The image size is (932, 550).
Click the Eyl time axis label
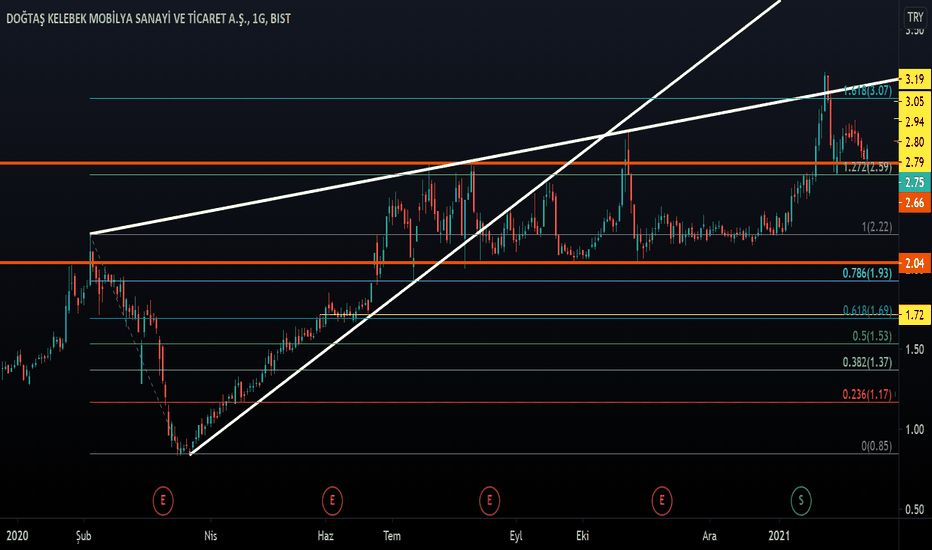[516, 536]
